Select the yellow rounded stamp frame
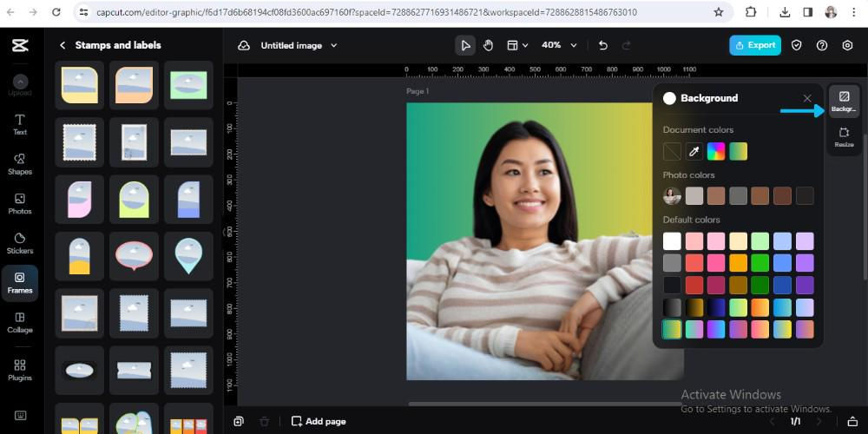This screenshot has height=434, width=868. coord(79,85)
